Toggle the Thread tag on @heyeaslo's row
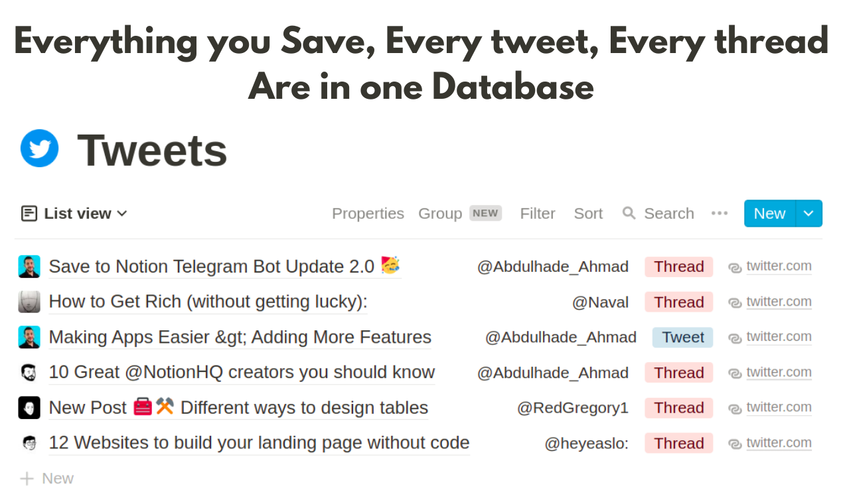The width and height of the screenshot is (843, 504). coord(678,442)
